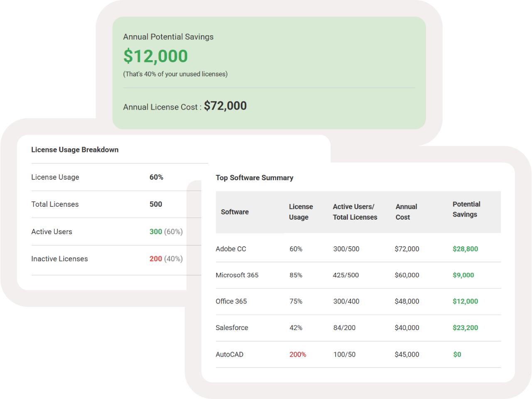The image size is (532, 399).
Task: Click the Active Users row label
Action: [51, 232]
